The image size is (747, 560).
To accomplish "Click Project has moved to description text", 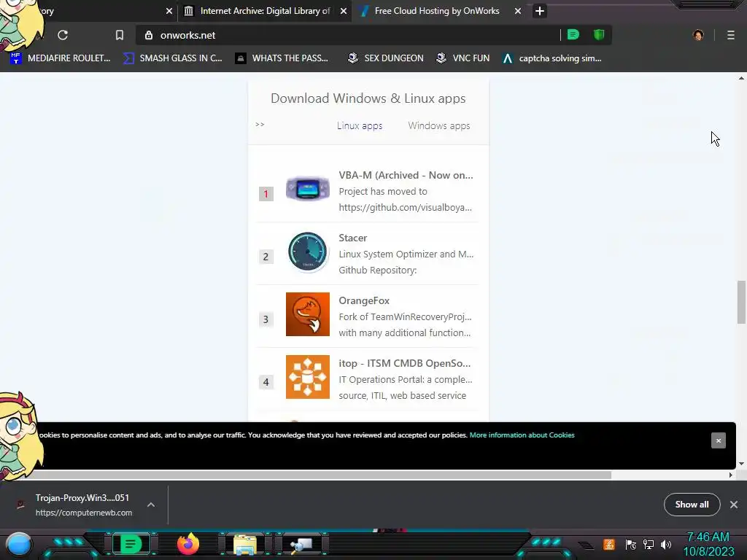I will point(383,192).
